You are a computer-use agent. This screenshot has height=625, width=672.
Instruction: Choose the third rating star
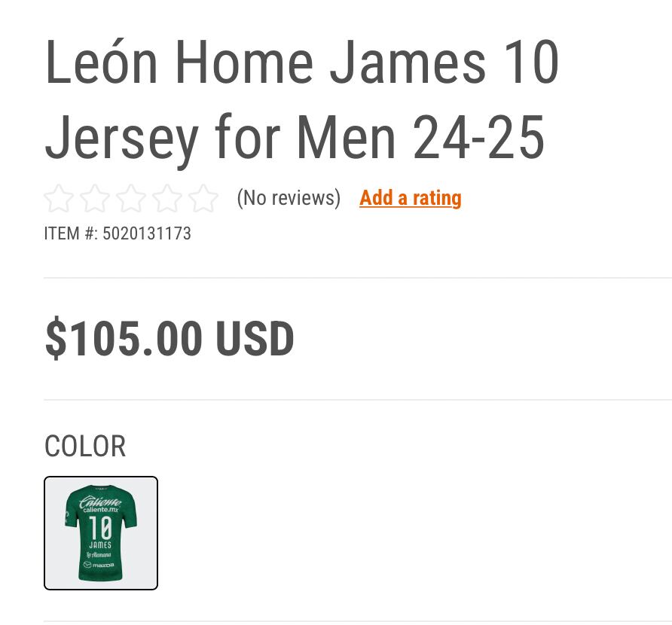tap(131, 199)
